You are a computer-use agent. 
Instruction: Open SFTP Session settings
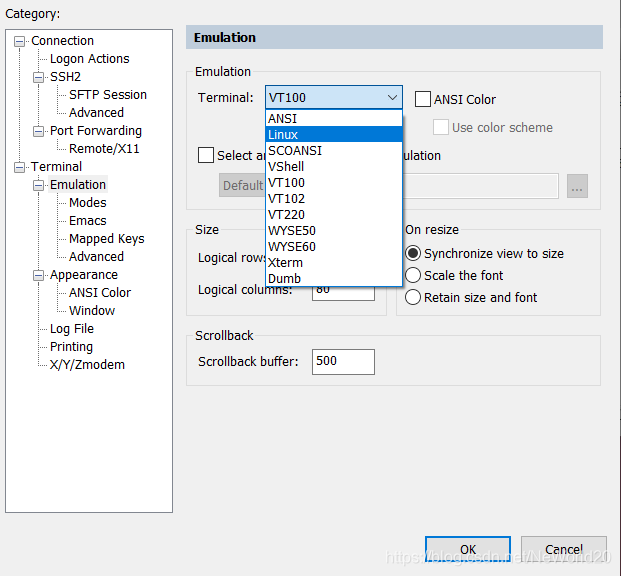coord(108,95)
